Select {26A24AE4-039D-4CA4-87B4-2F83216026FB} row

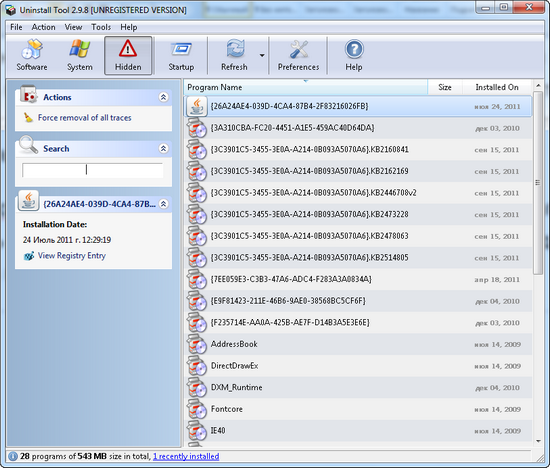point(358,106)
